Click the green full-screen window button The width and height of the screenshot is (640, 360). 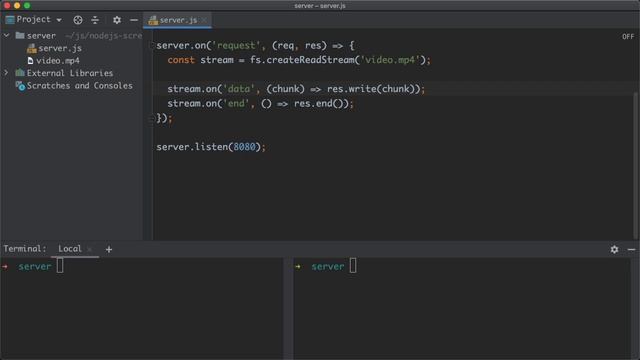point(27,5)
